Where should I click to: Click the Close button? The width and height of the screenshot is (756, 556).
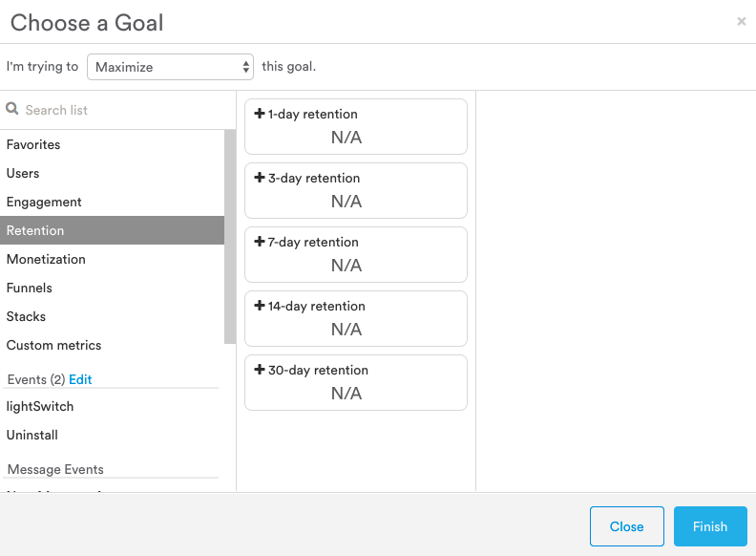point(626,526)
